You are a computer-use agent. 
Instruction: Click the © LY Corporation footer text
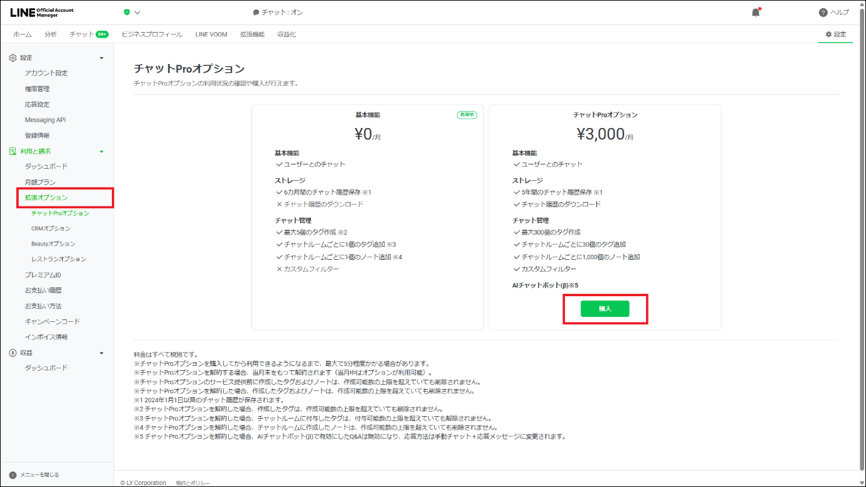(143, 483)
